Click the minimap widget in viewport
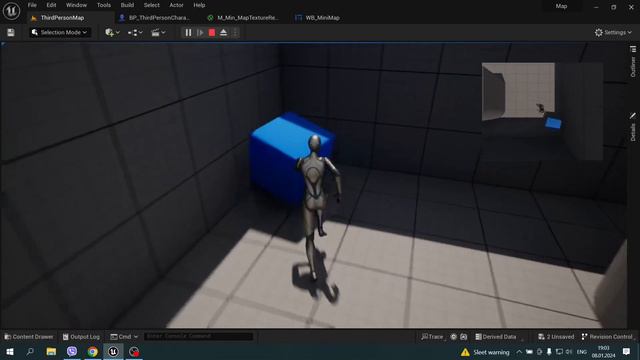 [542, 111]
